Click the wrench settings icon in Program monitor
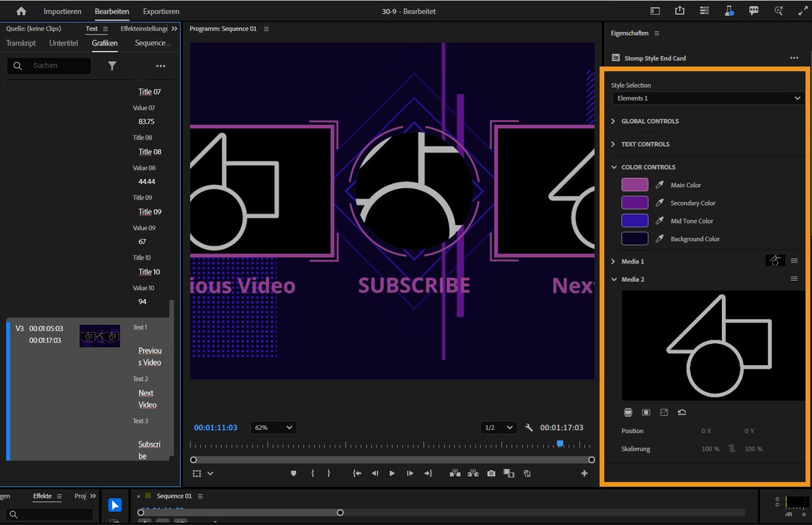This screenshot has width=812, height=525. tap(528, 428)
